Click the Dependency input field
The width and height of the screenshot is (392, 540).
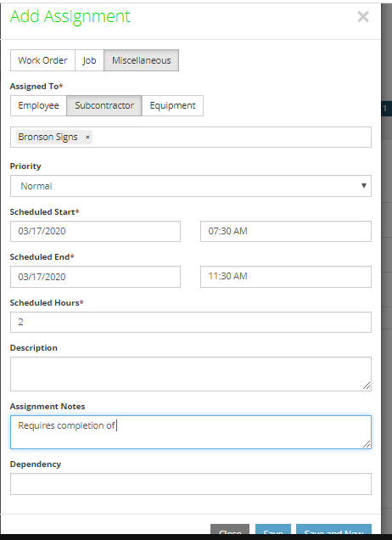click(x=191, y=484)
